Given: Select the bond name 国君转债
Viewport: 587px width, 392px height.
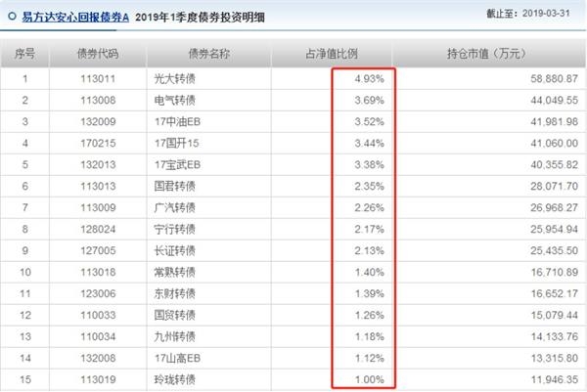Looking at the screenshot, I should [175, 187].
